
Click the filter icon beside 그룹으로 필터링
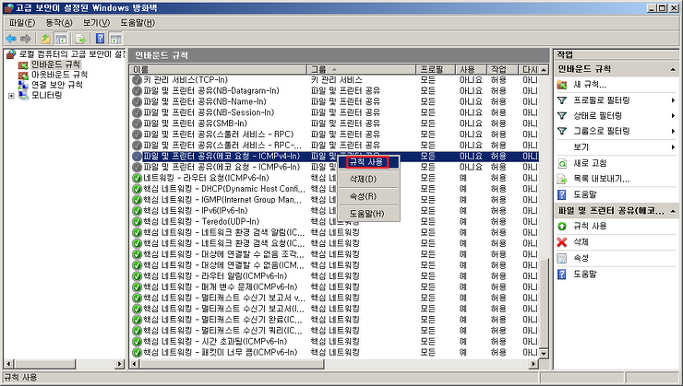(562, 131)
